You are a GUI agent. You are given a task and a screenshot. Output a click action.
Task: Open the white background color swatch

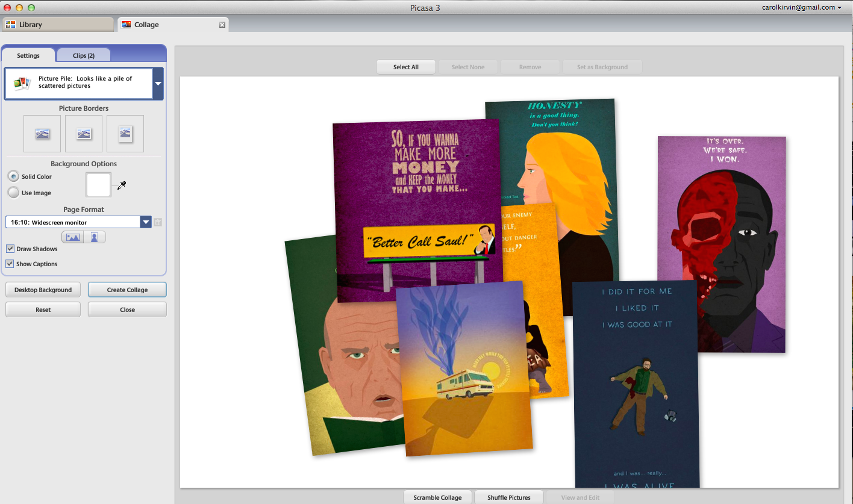(98, 185)
